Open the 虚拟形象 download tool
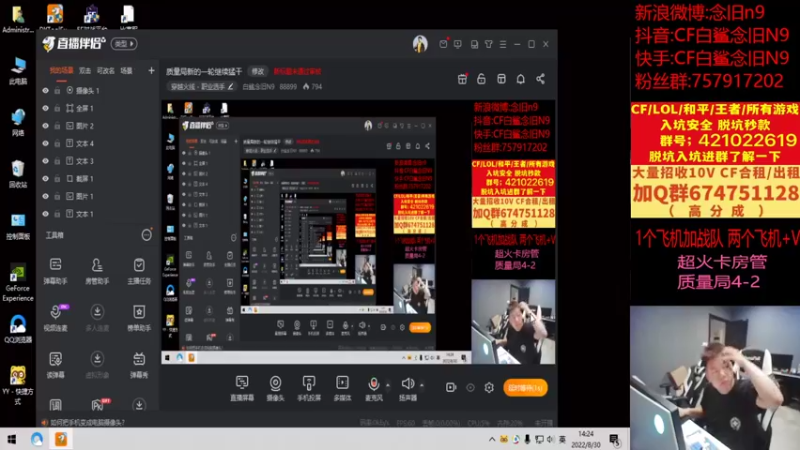The height and width of the screenshot is (450, 800). pos(97,364)
